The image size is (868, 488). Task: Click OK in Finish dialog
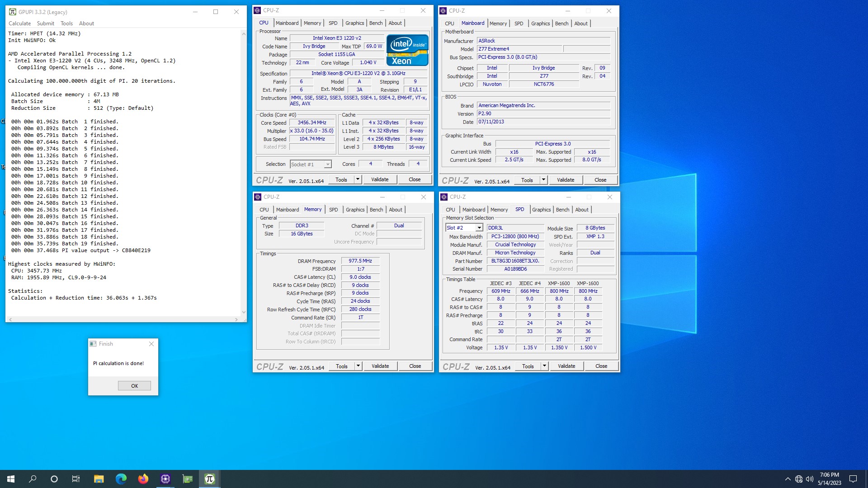point(134,386)
